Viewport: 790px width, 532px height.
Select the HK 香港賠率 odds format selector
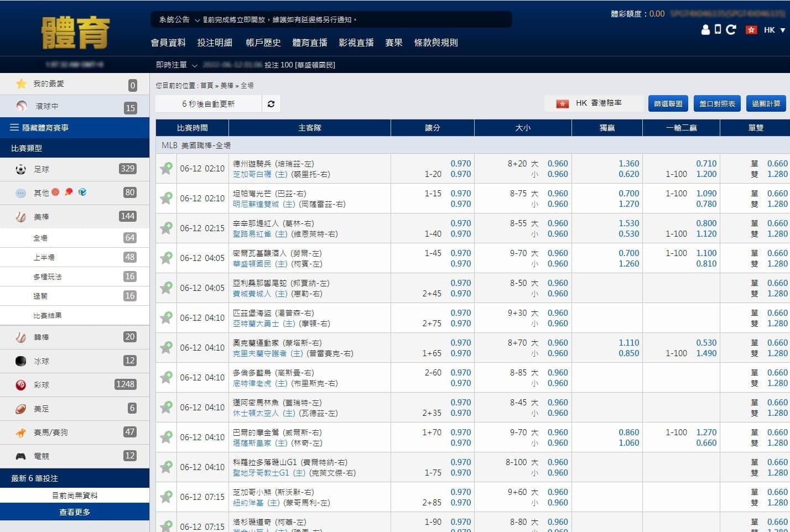coord(593,103)
